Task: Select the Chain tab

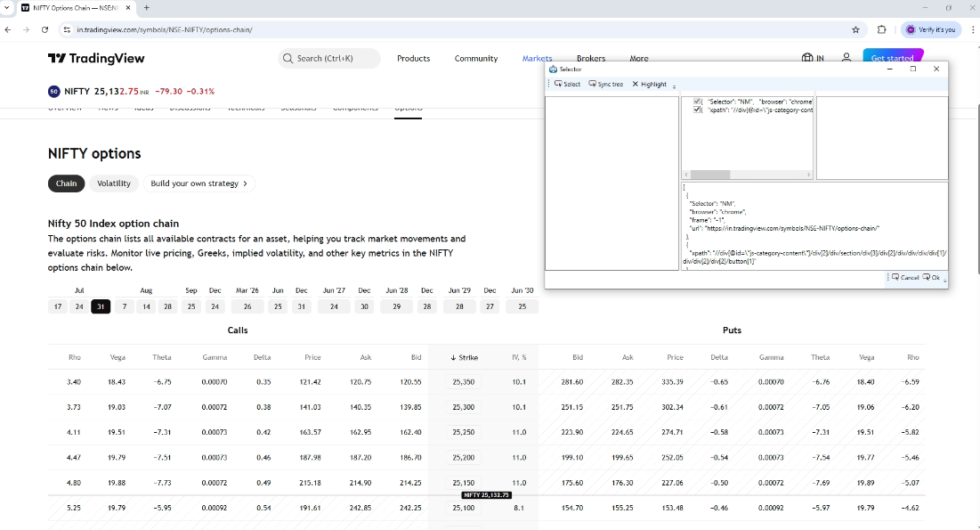Action: tap(66, 183)
